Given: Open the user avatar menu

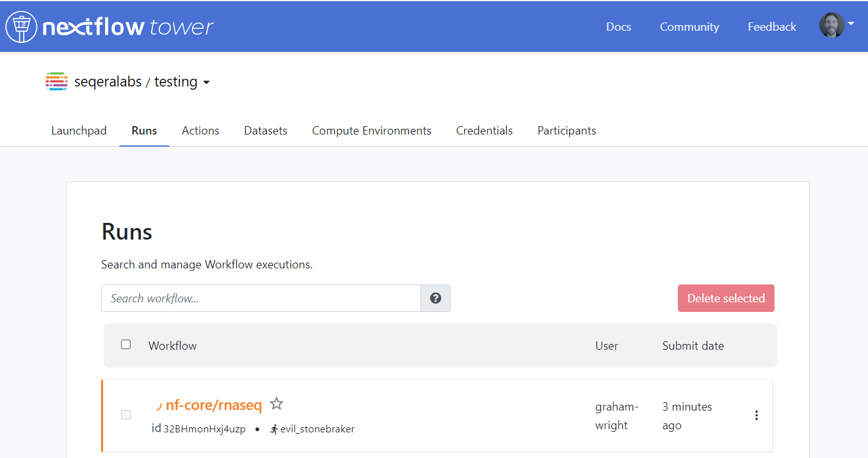Looking at the screenshot, I should [832, 25].
